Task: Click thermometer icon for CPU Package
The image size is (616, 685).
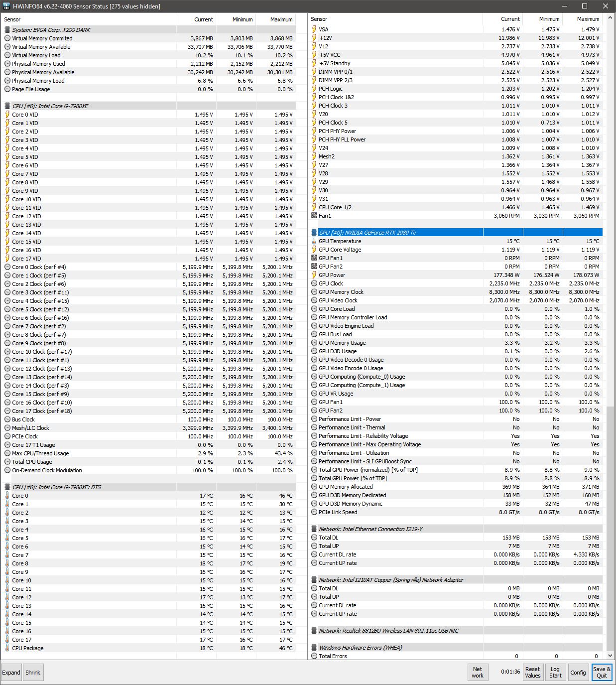Action: [x=7, y=648]
